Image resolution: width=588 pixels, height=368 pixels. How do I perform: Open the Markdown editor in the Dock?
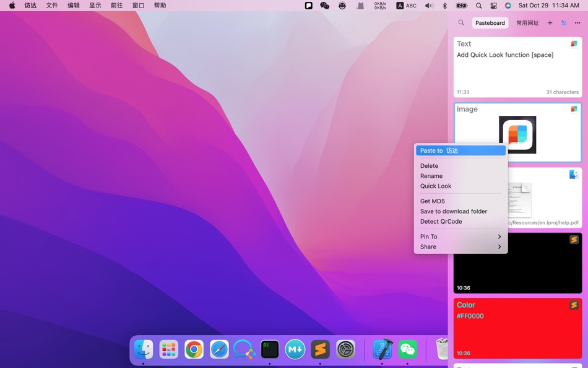point(295,349)
